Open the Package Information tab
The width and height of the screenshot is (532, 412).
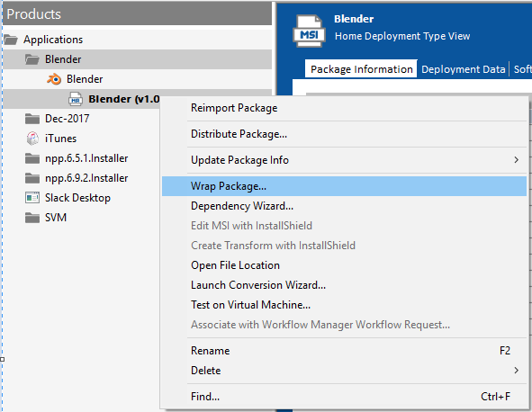pos(361,69)
